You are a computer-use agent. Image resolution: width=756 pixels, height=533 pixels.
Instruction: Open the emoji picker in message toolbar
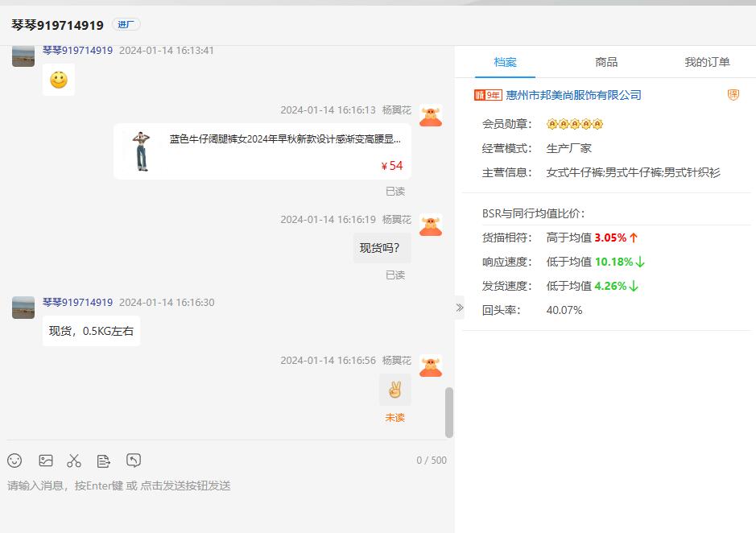coord(14,461)
